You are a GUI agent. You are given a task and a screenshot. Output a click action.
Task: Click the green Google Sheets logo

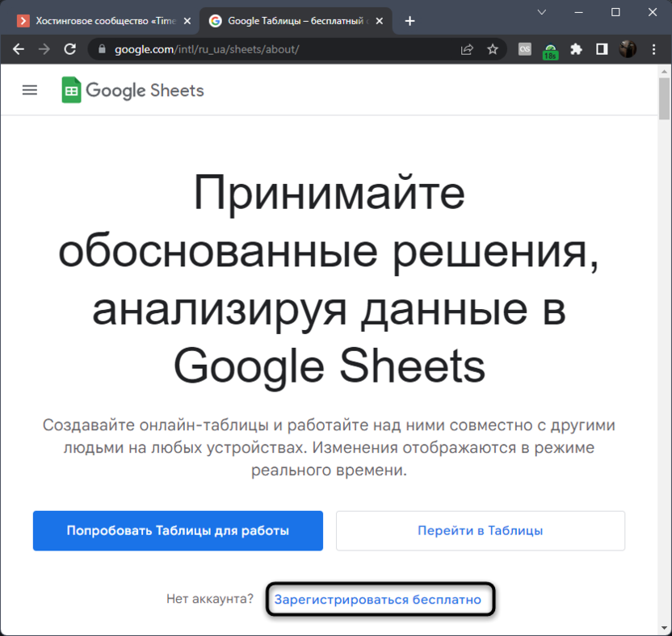click(x=71, y=90)
